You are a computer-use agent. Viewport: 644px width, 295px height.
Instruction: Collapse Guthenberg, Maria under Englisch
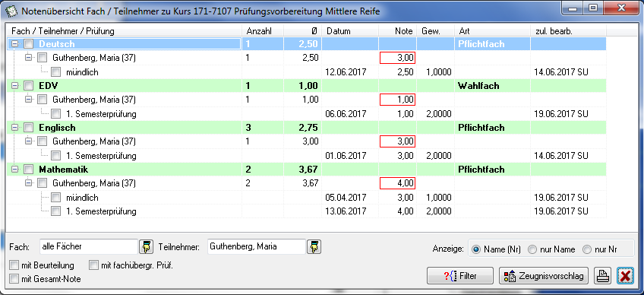click(x=28, y=141)
